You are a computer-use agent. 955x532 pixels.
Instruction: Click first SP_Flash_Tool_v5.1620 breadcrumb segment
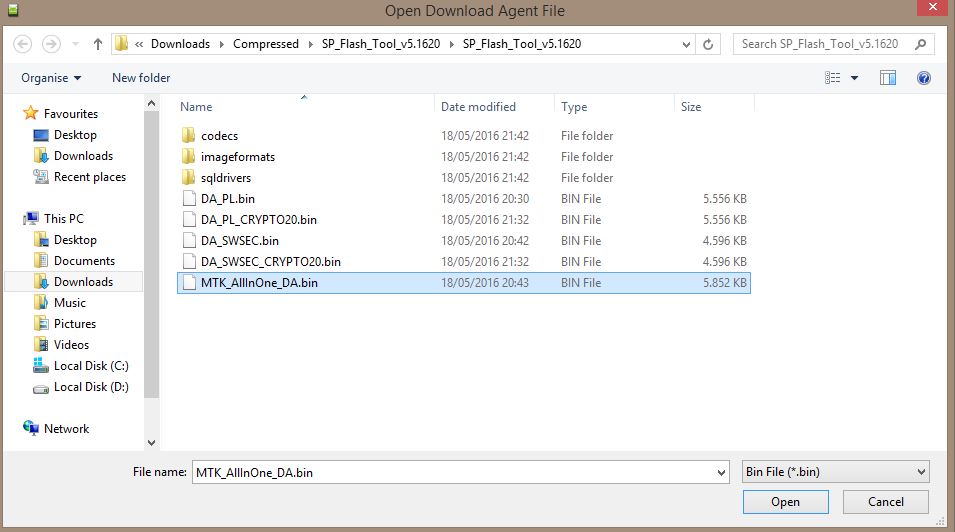point(381,44)
